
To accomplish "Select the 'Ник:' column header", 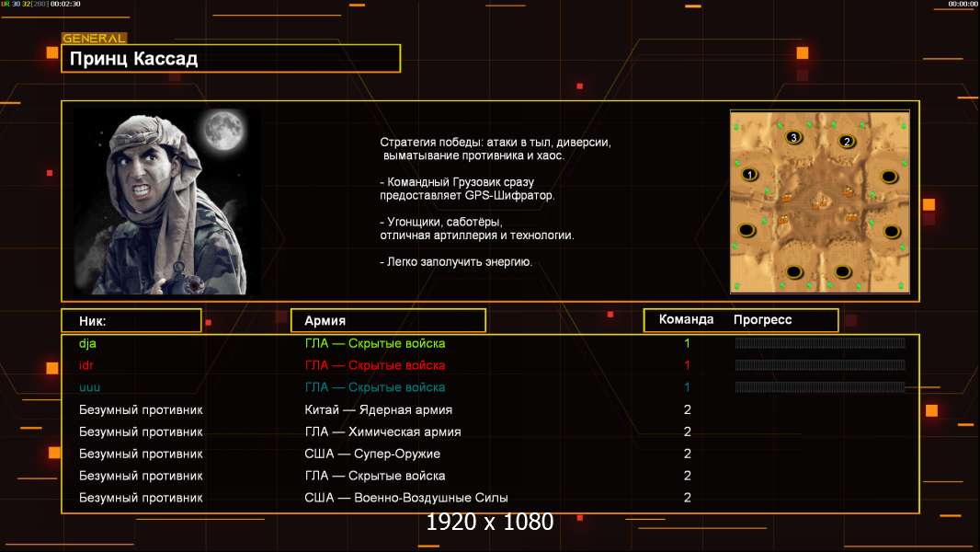I will point(131,321).
